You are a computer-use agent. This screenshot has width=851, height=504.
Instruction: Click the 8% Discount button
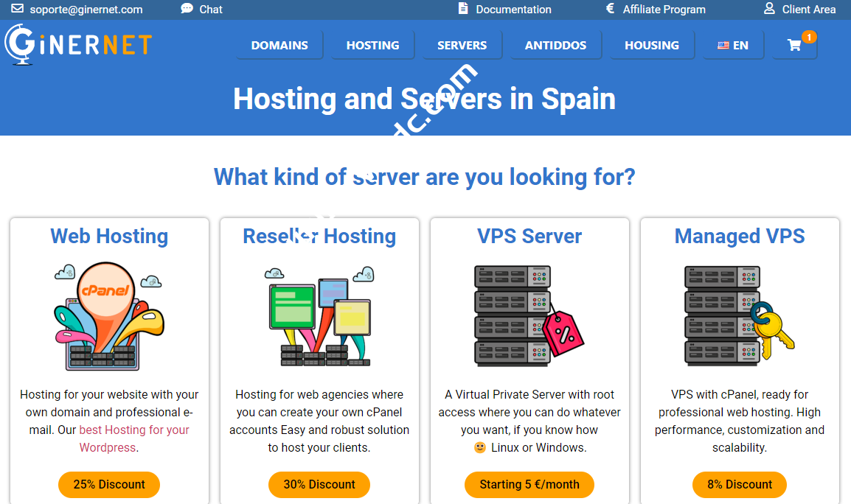coord(739,484)
